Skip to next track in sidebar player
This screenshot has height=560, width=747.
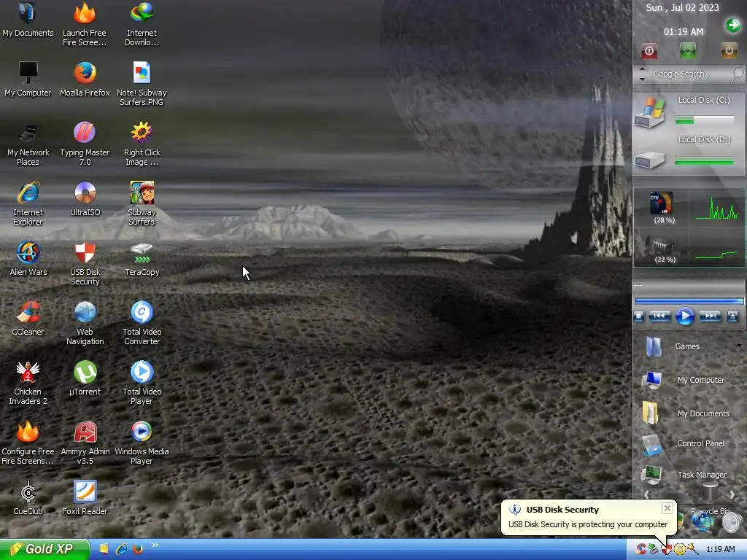710,316
